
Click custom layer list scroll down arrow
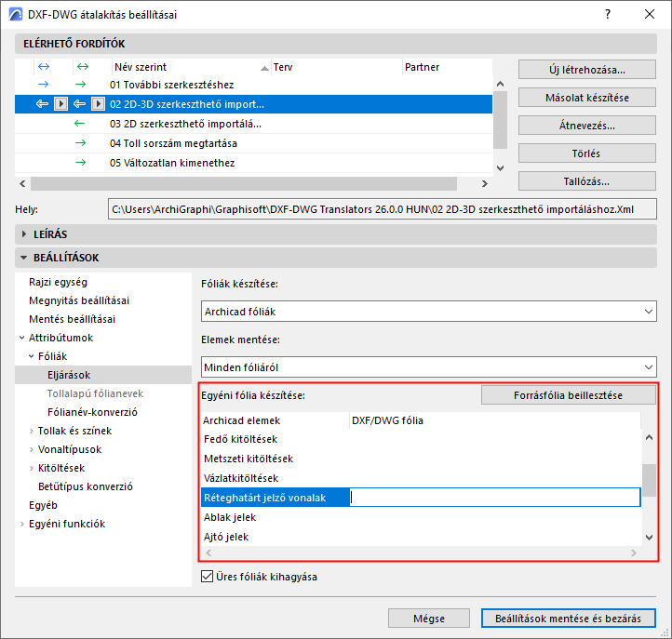coord(650,538)
